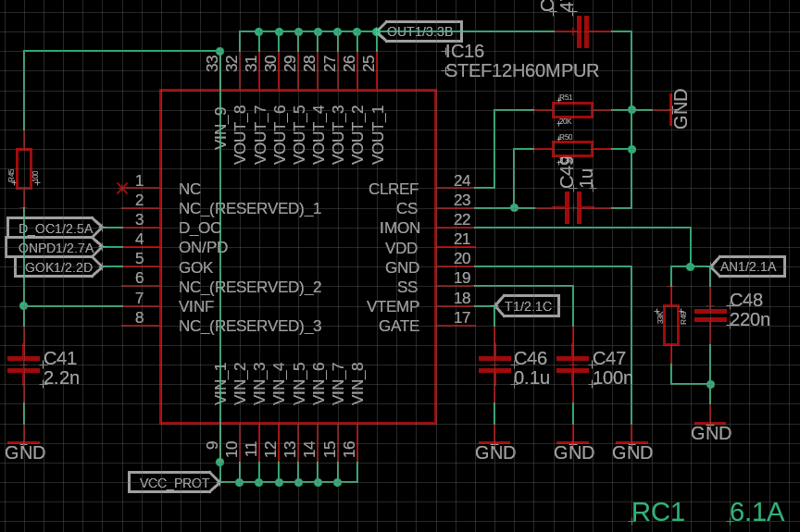Select the AN1/2.1A net label
800x532 pixels.
tap(747, 266)
